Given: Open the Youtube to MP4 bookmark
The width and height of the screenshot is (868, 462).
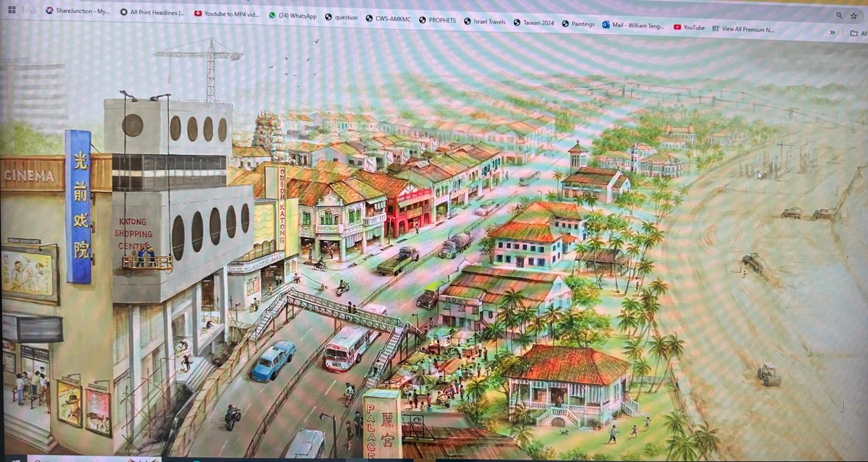Looking at the screenshot, I should [x=227, y=14].
